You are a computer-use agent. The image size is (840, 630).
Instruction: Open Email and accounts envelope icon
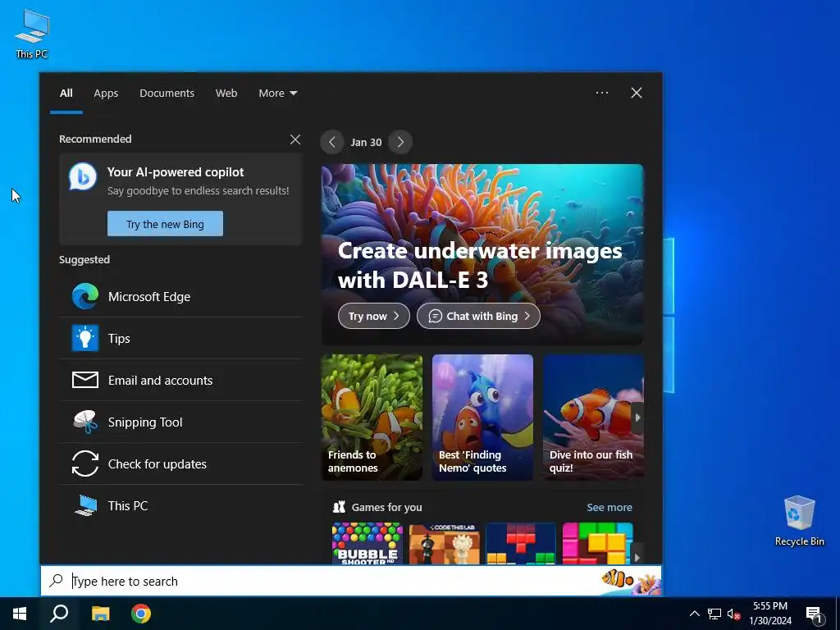point(85,380)
